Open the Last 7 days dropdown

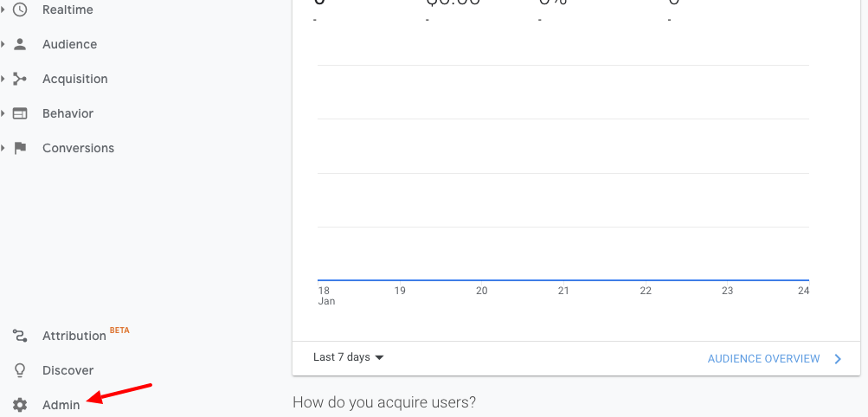[348, 357]
